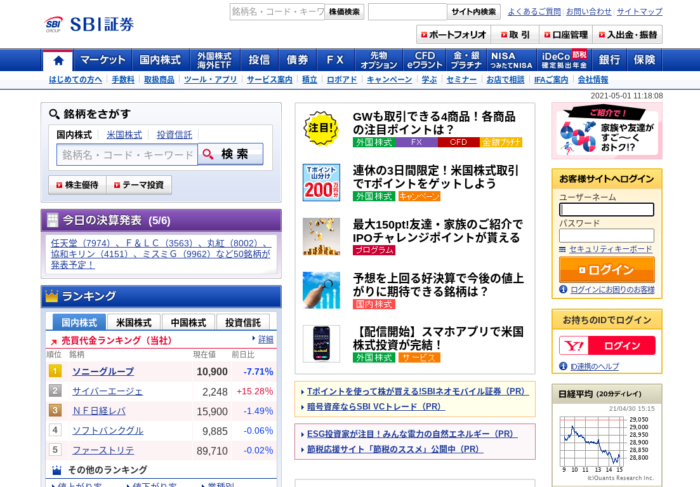Click the security keyboard icon

tap(562, 249)
